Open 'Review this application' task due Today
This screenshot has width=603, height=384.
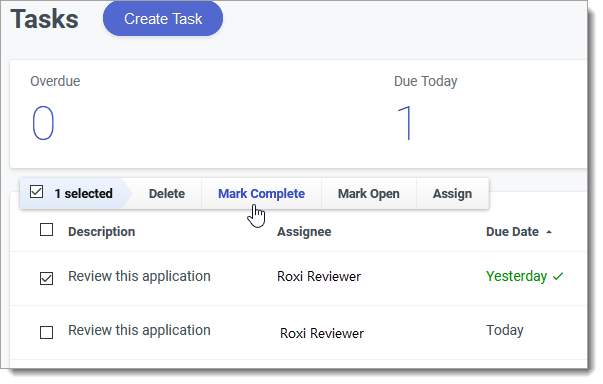tap(139, 330)
